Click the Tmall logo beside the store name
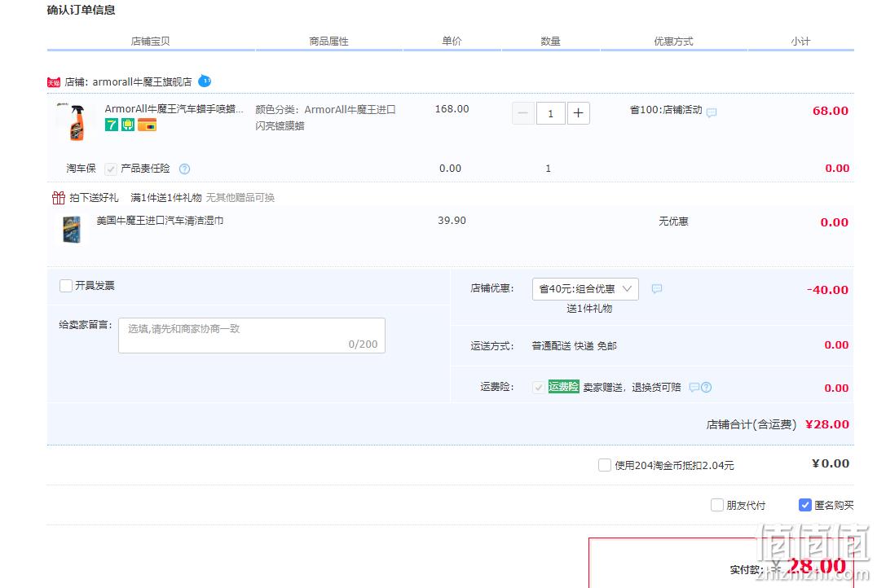Screen dimensions: 877x588 pos(54,83)
